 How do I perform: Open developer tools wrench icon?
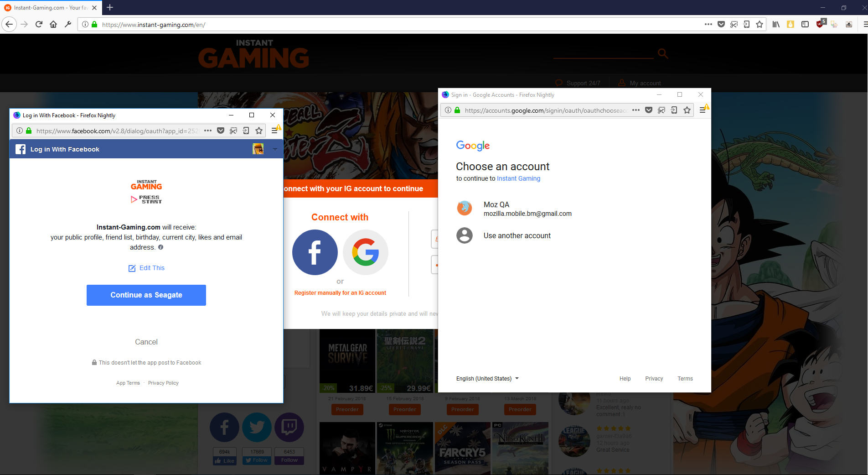[x=68, y=24]
